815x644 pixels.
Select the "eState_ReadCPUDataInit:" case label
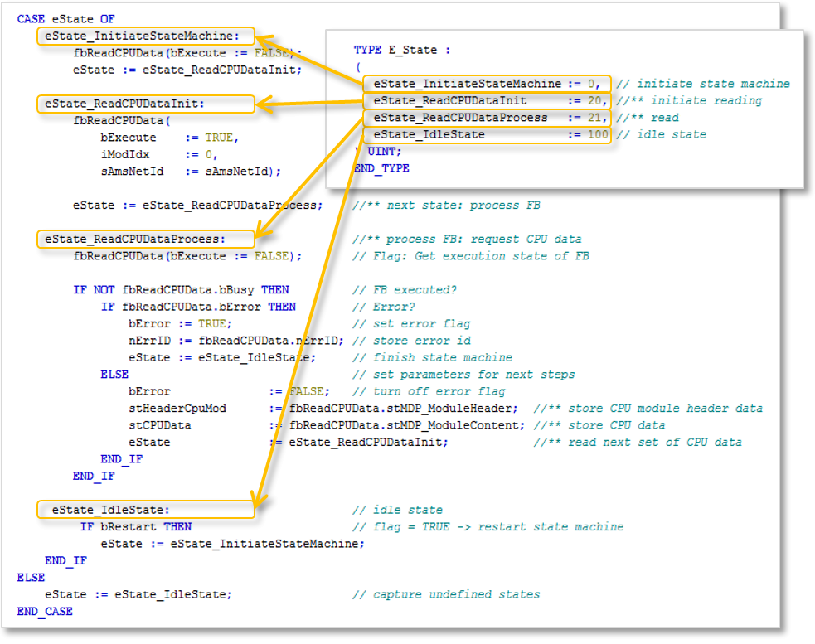point(146,104)
